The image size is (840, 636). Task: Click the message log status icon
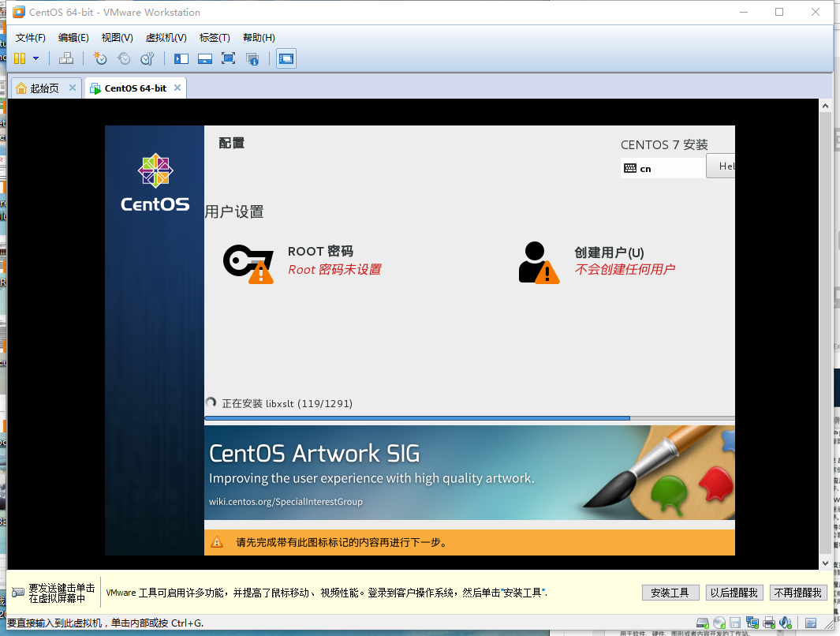[x=811, y=623]
